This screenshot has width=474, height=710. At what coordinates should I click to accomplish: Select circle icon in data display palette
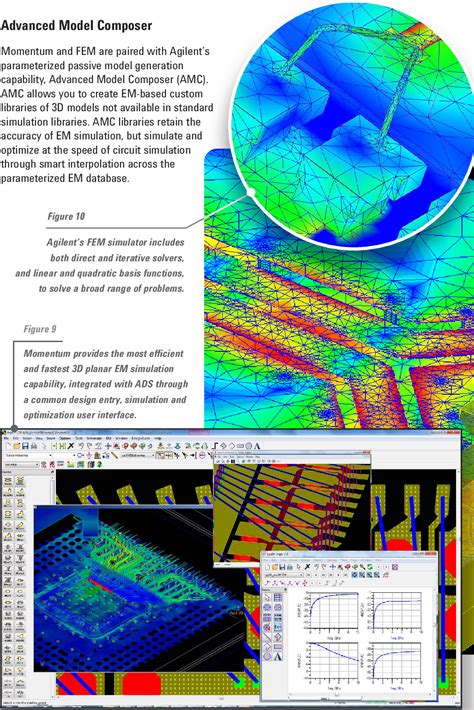tap(267, 657)
